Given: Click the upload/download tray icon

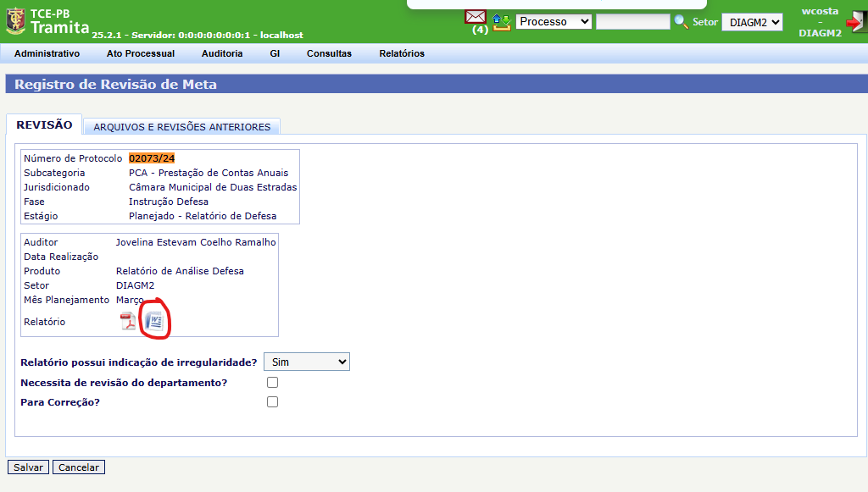Looking at the screenshot, I should point(502,22).
